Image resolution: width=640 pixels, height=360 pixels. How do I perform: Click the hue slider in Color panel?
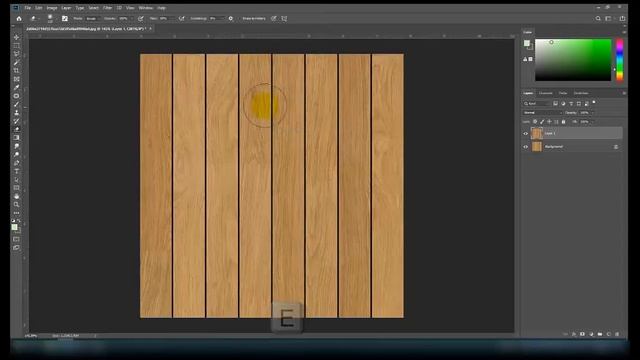pos(620,60)
